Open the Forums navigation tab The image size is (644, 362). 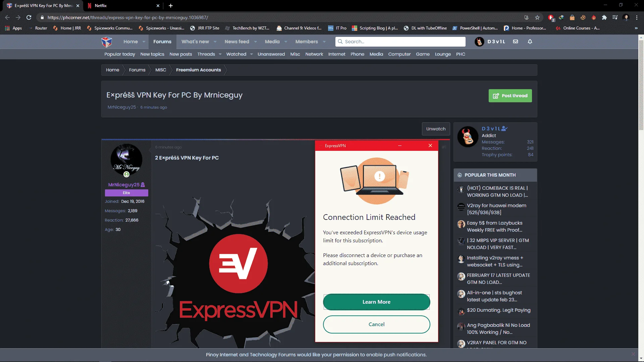pyautogui.click(x=162, y=42)
